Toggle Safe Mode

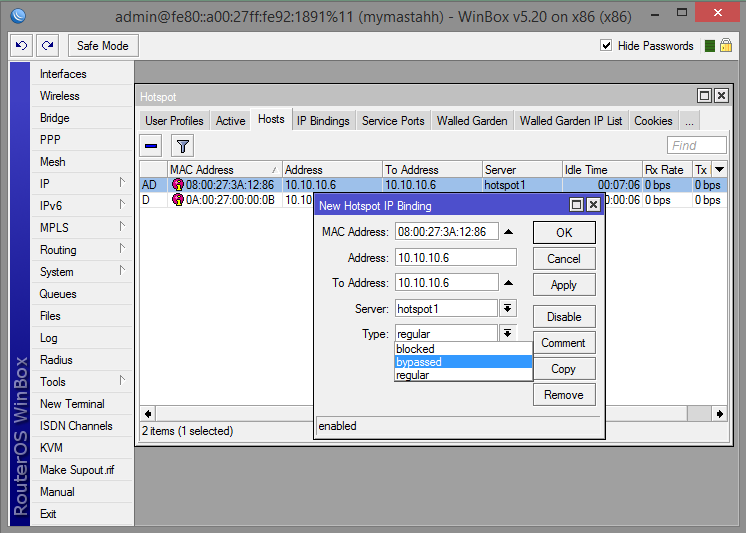click(x=103, y=46)
